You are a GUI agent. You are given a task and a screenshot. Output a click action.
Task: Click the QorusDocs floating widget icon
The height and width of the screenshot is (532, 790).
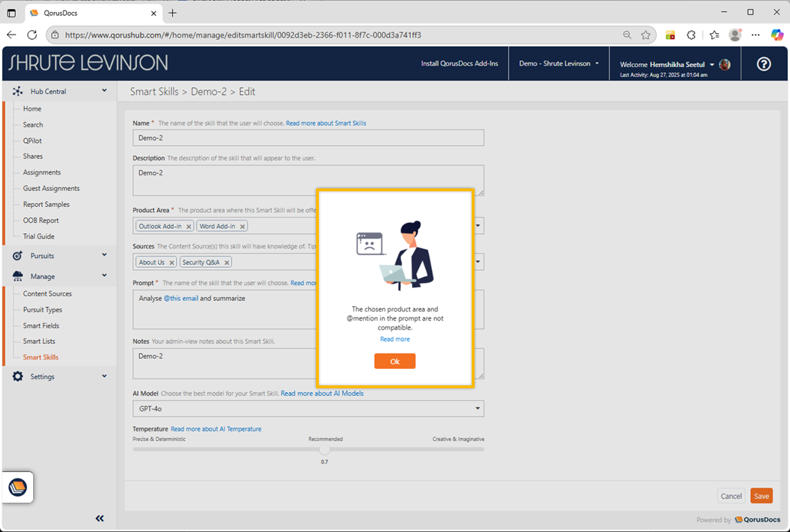(17, 488)
